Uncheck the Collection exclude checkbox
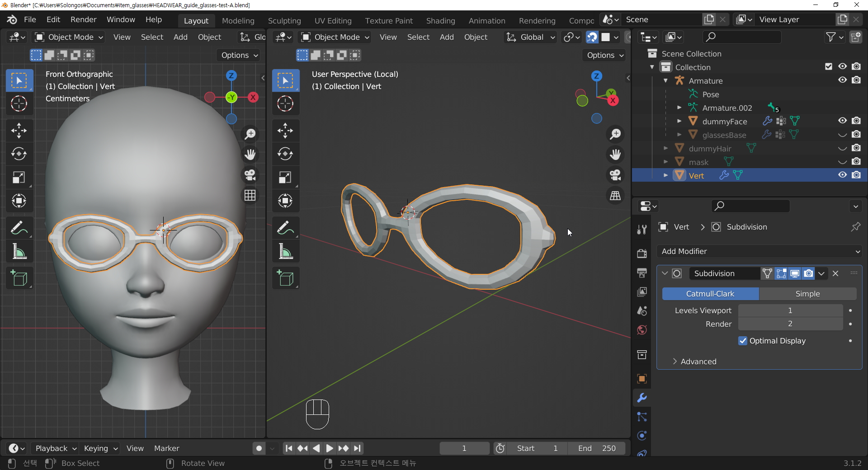The height and width of the screenshot is (470, 868). pyautogui.click(x=829, y=66)
